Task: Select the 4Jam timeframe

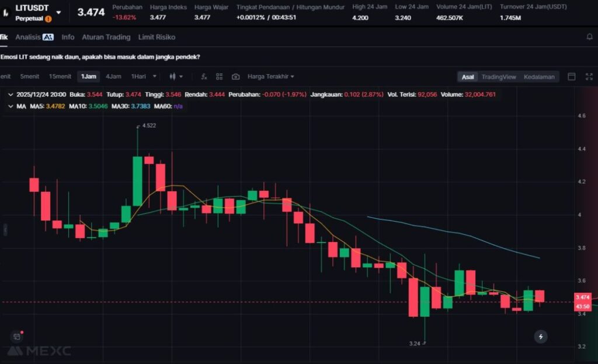Action: point(113,76)
